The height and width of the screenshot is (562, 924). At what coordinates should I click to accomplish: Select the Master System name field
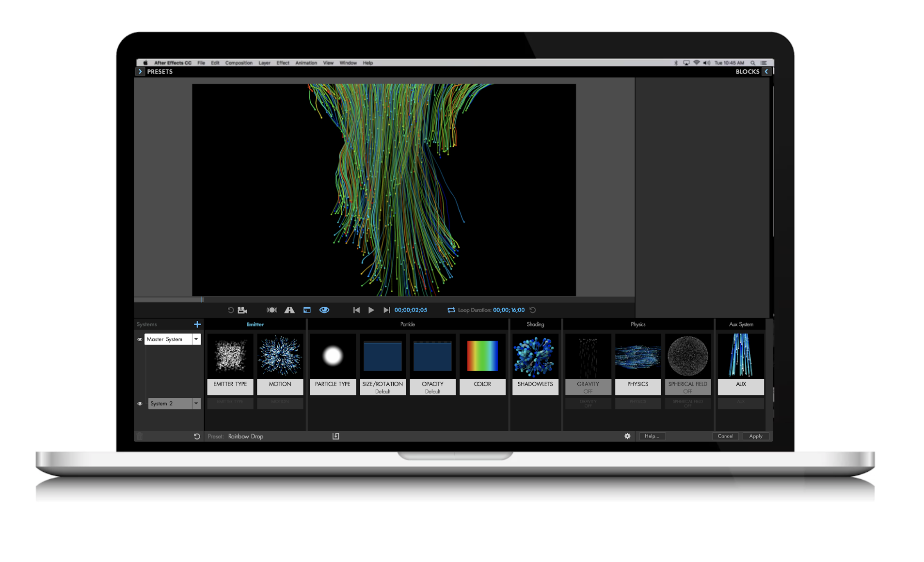[168, 339]
